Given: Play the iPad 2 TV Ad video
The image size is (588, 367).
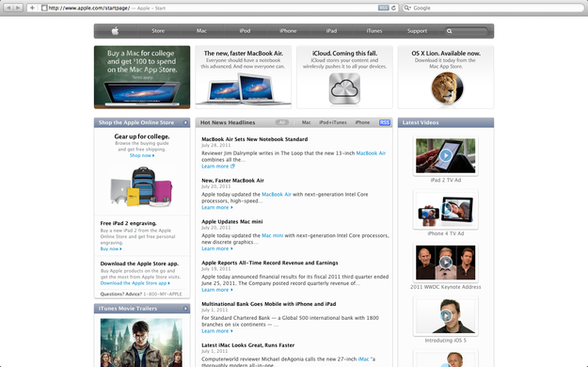Looking at the screenshot, I should (x=446, y=155).
